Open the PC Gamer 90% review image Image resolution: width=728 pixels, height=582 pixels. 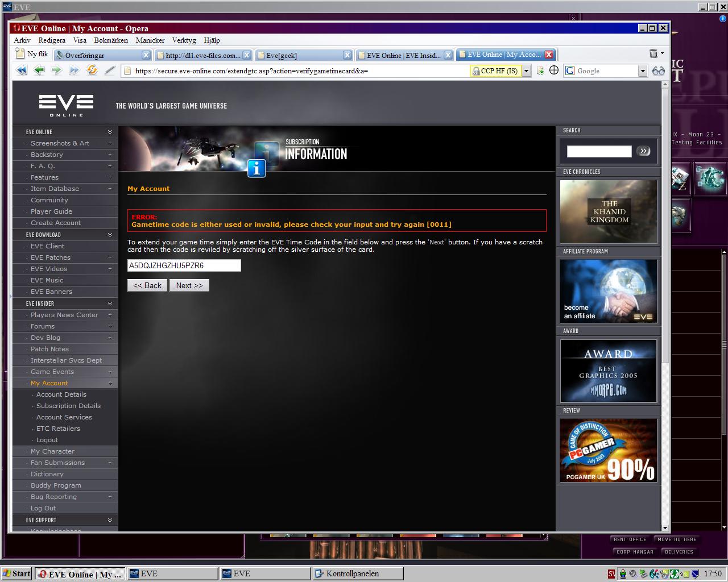tap(609, 450)
